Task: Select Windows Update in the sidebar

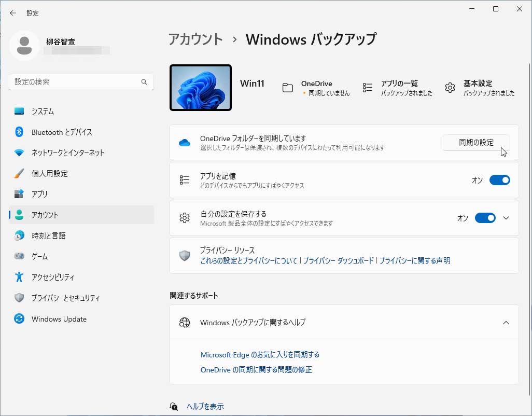Action: 81,319
